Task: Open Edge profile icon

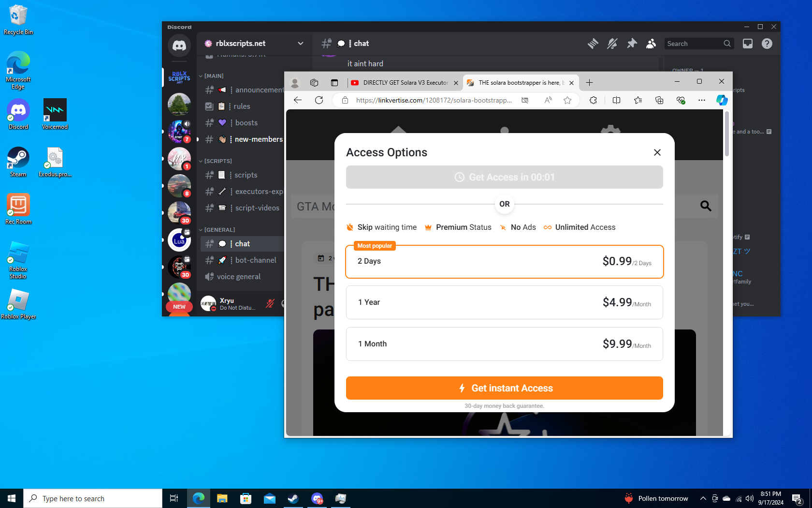Action: (294, 83)
